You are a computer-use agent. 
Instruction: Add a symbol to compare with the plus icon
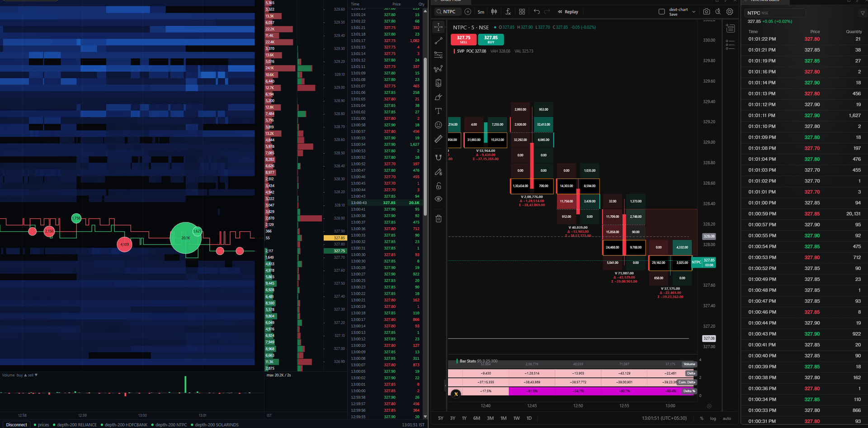[468, 12]
